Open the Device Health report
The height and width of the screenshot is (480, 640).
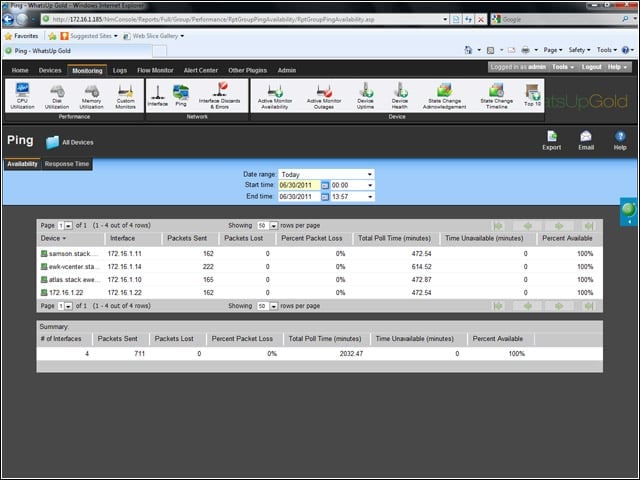click(x=400, y=96)
